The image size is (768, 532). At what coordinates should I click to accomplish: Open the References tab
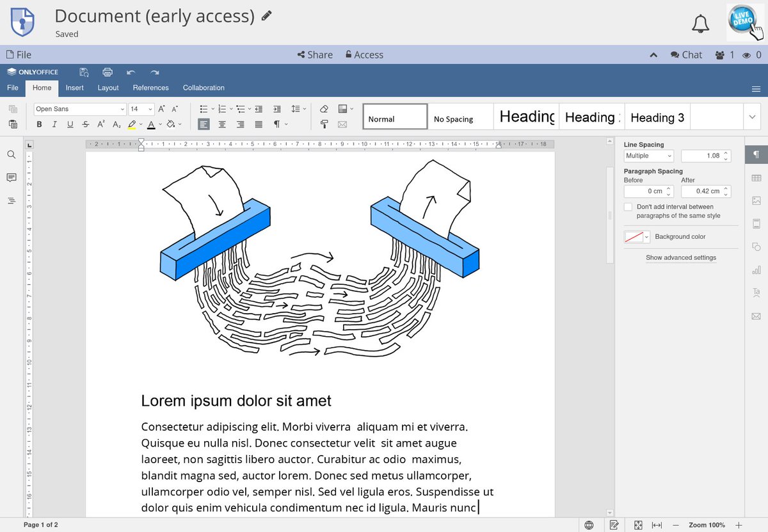pos(151,88)
